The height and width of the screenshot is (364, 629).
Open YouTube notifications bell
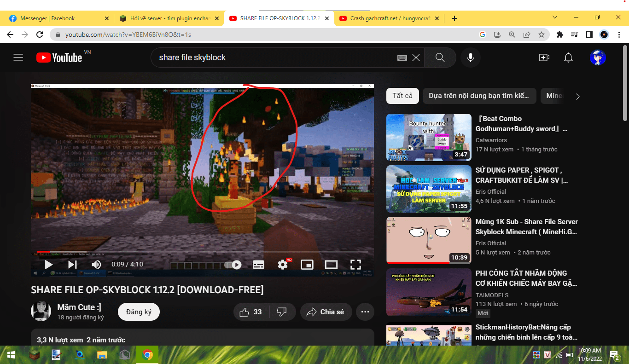click(x=569, y=58)
